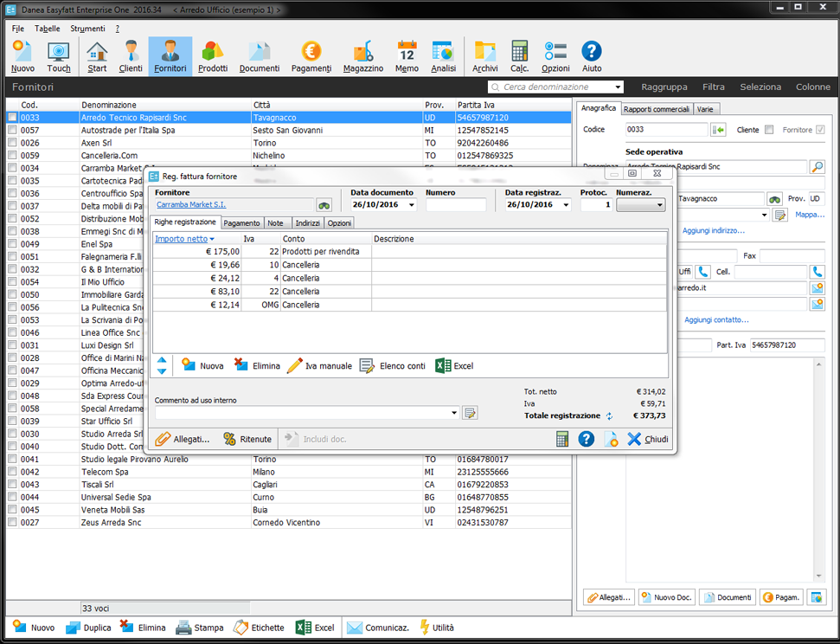
Task: Click the phone icon next to Cell. field
Action: pos(817,272)
